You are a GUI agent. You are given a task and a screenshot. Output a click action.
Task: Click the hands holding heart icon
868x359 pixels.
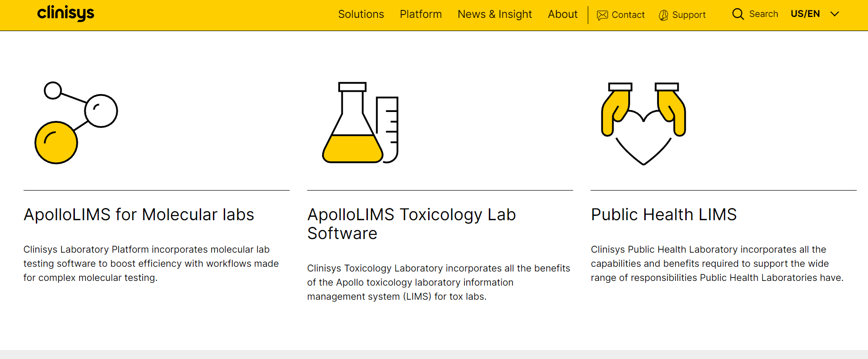point(643,124)
